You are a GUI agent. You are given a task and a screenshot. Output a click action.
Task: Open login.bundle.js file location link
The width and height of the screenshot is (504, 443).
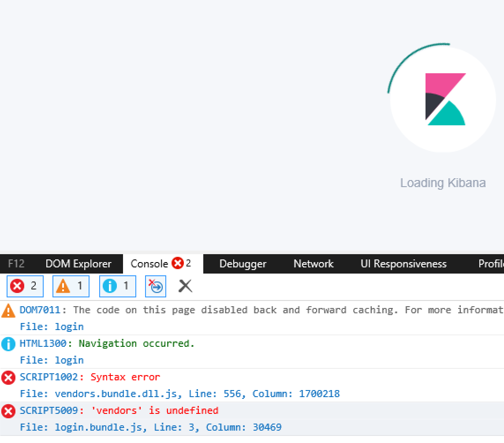[x=150, y=427]
